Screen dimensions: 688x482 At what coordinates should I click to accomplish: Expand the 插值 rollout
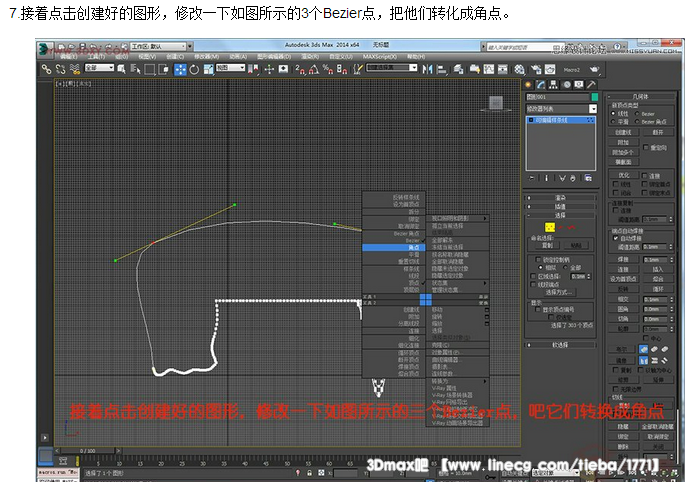click(560, 207)
